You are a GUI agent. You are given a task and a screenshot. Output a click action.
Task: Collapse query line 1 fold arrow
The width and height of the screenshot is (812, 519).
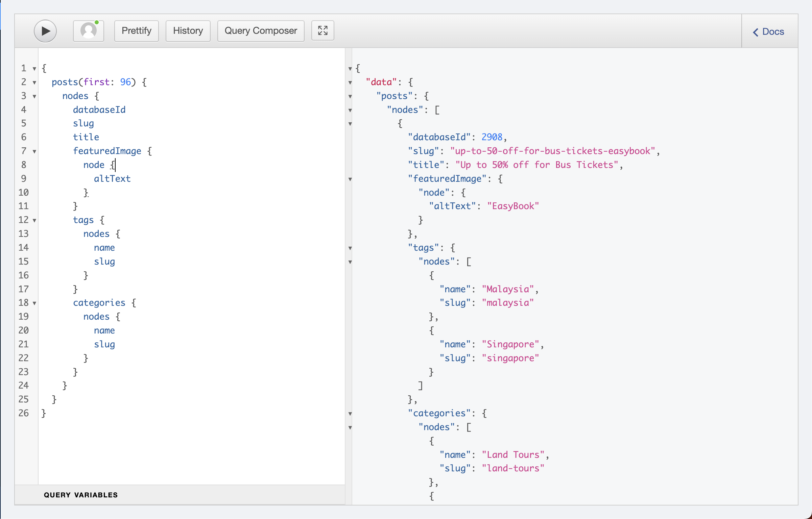pyautogui.click(x=34, y=69)
